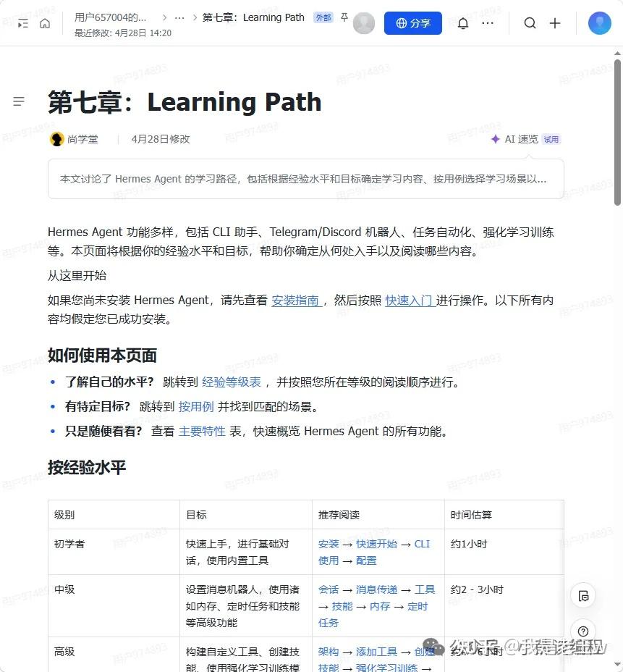Image resolution: width=623 pixels, height=672 pixels.
Task: Select the 初学者 table cell
Action: pos(114,552)
